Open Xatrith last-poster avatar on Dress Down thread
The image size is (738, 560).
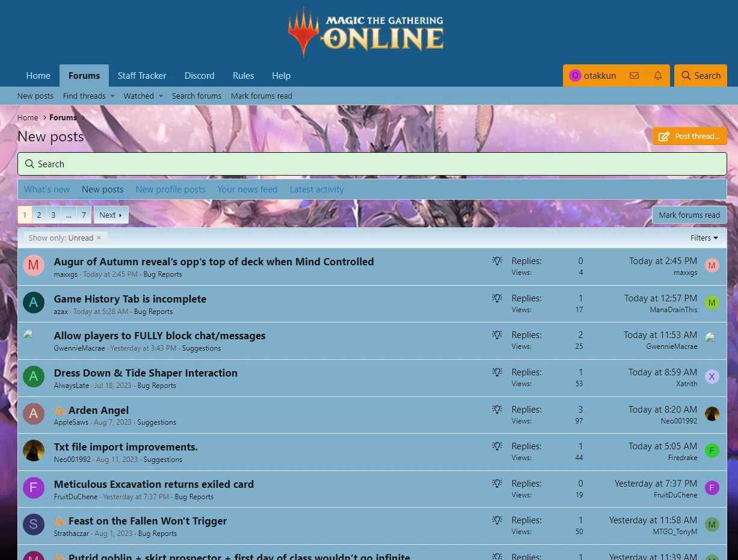coord(712,377)
